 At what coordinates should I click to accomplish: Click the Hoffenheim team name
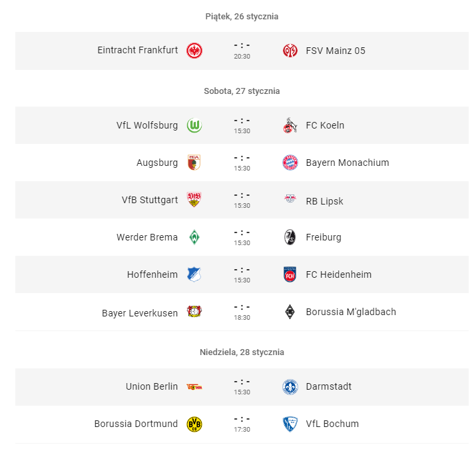(x=152, y=274)
